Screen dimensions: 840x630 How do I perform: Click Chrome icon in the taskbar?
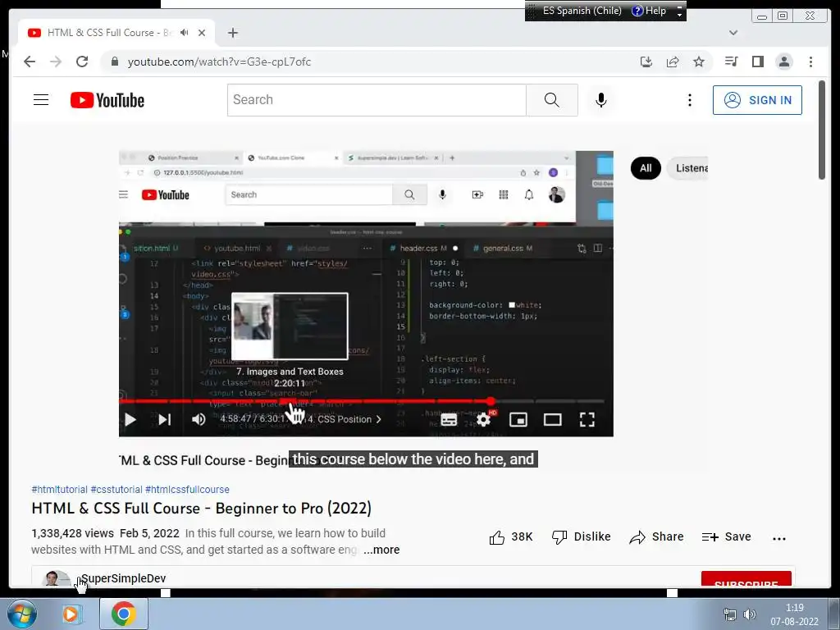[x=123, y=614]
